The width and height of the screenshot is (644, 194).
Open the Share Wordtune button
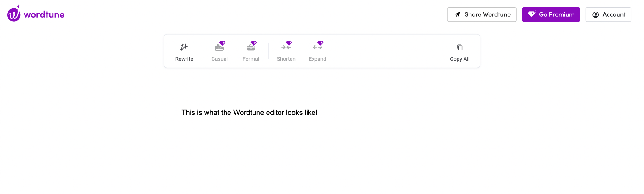click(x=482, y=14)
